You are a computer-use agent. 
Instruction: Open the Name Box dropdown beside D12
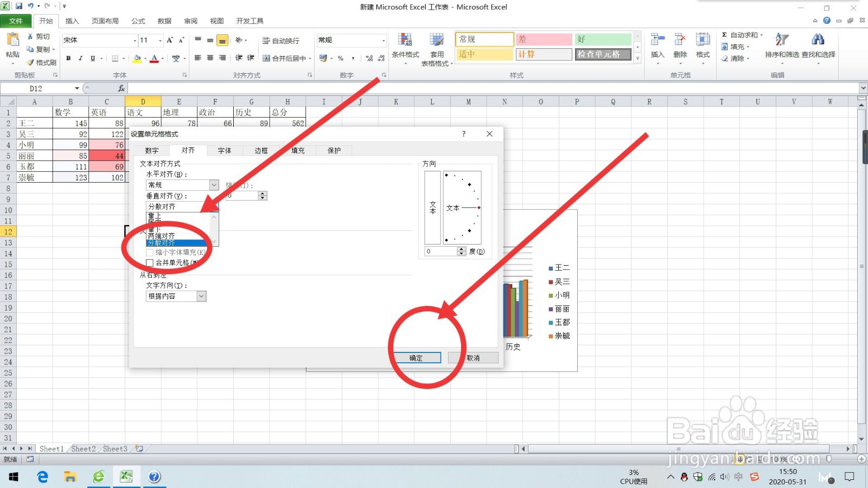[x=77, y=88]
